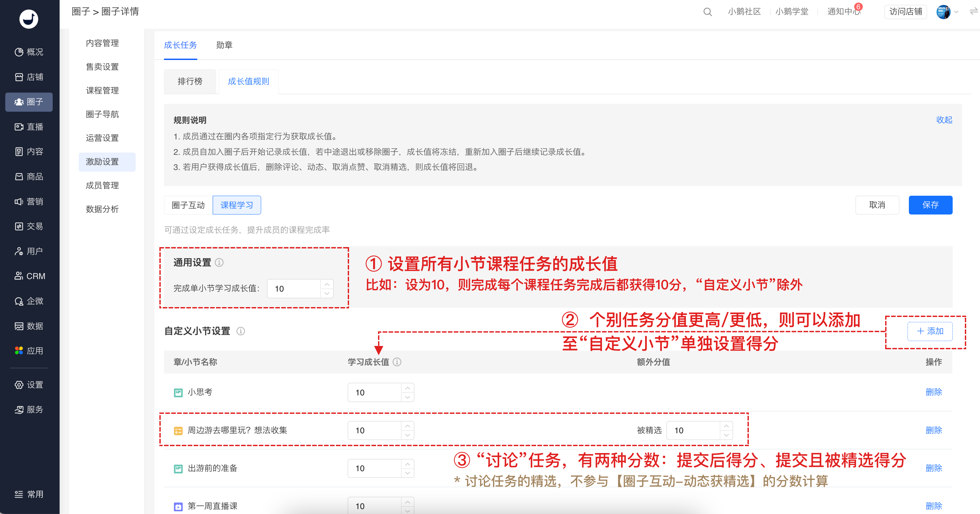Open 服务 in the sidebar
Screen dimensions: 980x514
click(x=29, y=410)
